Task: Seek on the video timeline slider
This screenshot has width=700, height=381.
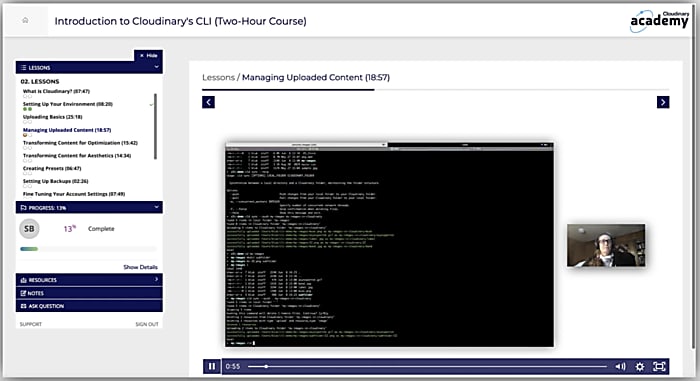Action: 427,366
